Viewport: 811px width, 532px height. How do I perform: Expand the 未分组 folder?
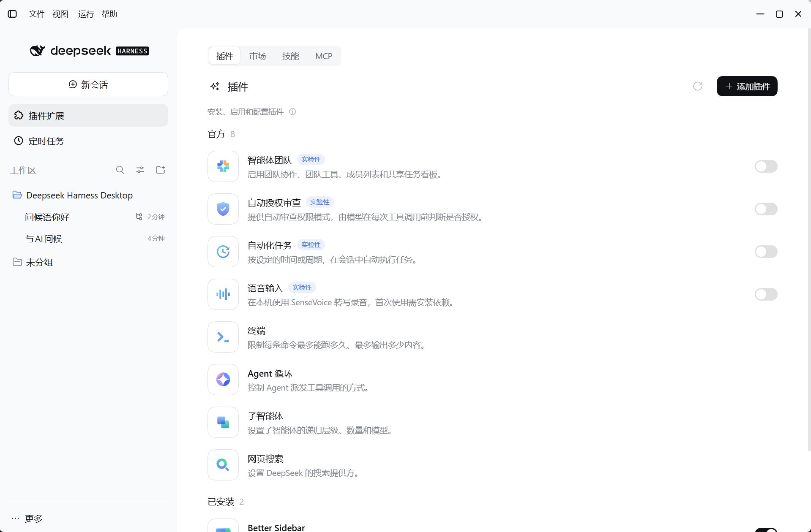pos(88,262)
